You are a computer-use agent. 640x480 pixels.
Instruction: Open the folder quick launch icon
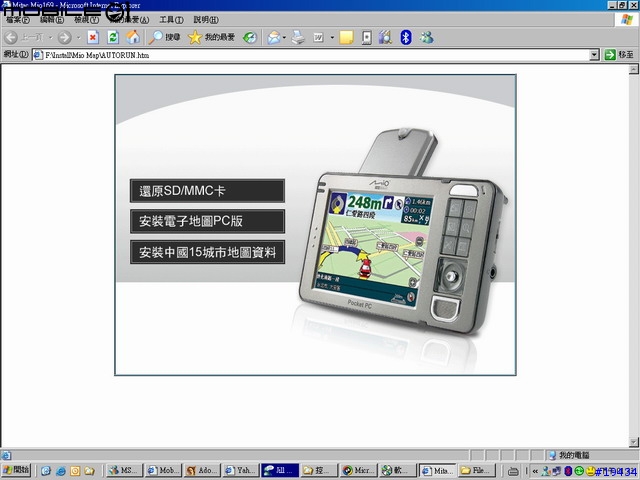(89, 471)
